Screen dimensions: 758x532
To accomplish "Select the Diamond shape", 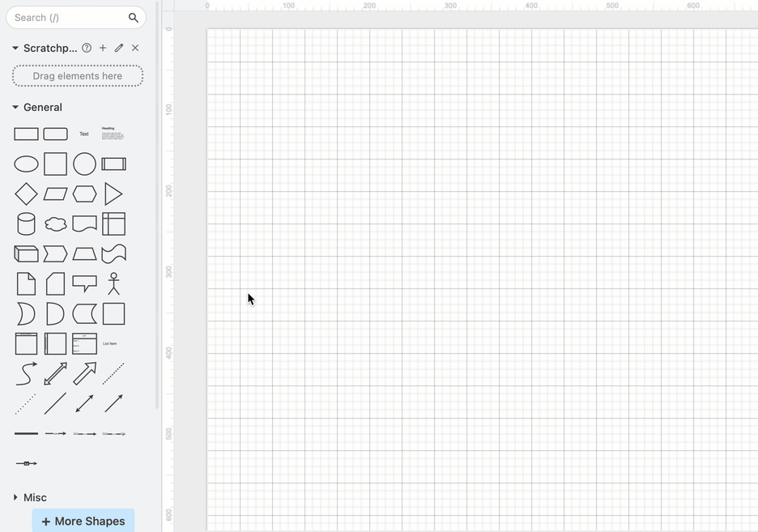I will (x=26, y=194).
